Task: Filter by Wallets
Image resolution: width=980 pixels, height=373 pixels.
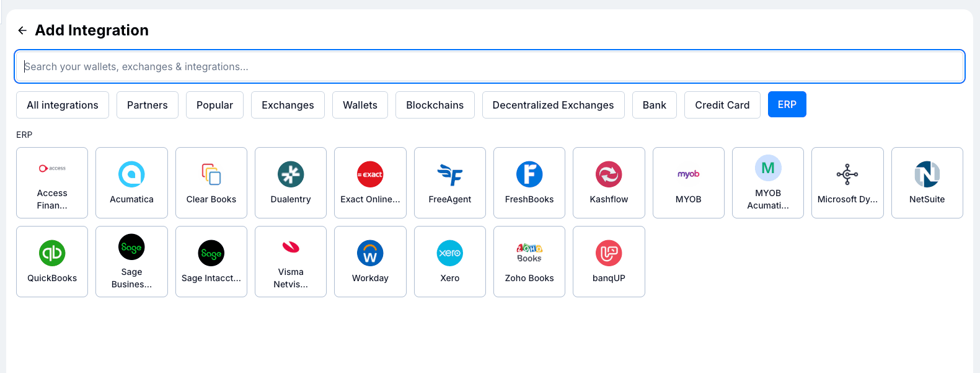Action: 360,105
